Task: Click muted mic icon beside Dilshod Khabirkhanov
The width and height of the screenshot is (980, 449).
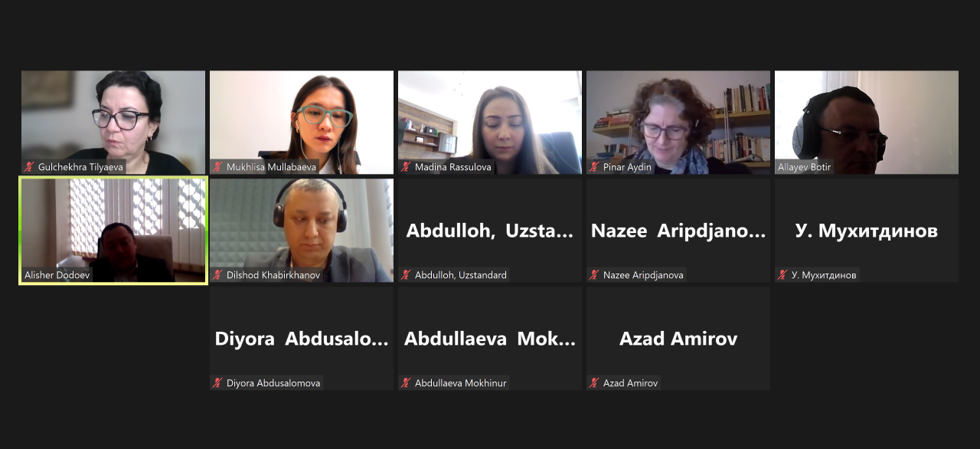Action: [218, 275]
